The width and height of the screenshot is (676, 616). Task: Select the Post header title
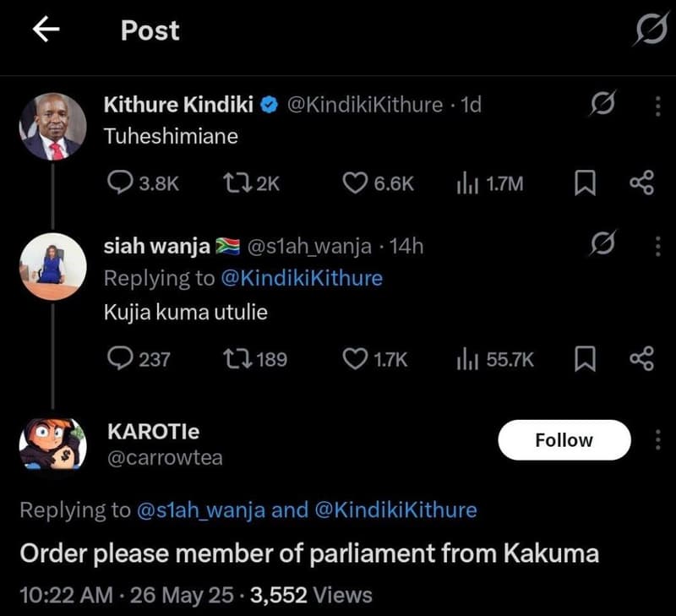point(150,30)
